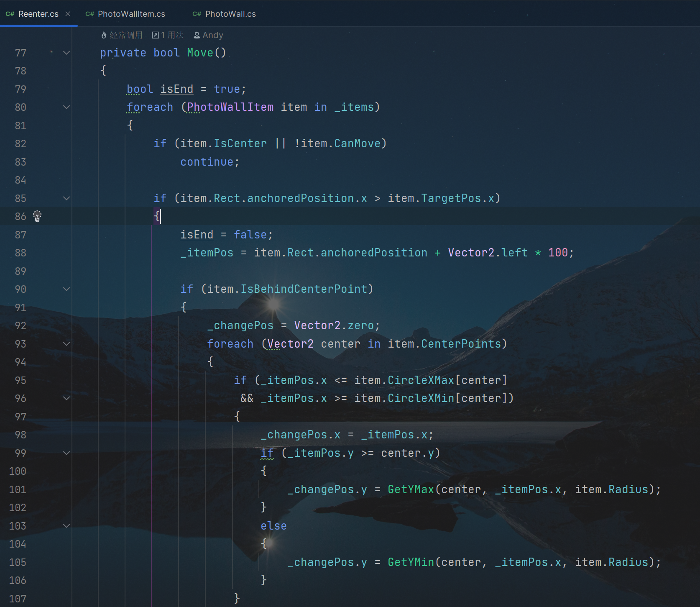Click the IsCenter property on line 82
700x607 pixels.
(240, 143)
